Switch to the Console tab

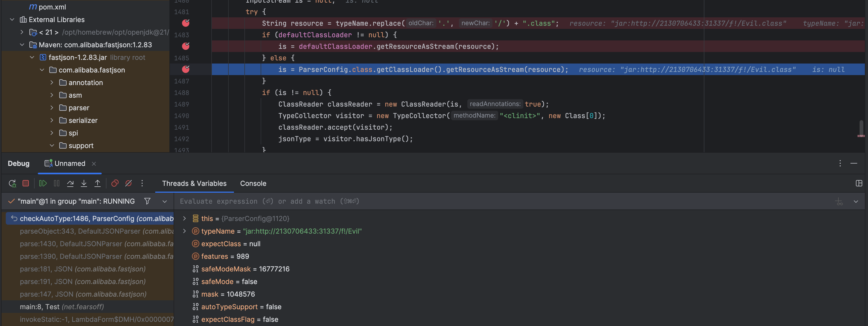(x=253, y=183)
